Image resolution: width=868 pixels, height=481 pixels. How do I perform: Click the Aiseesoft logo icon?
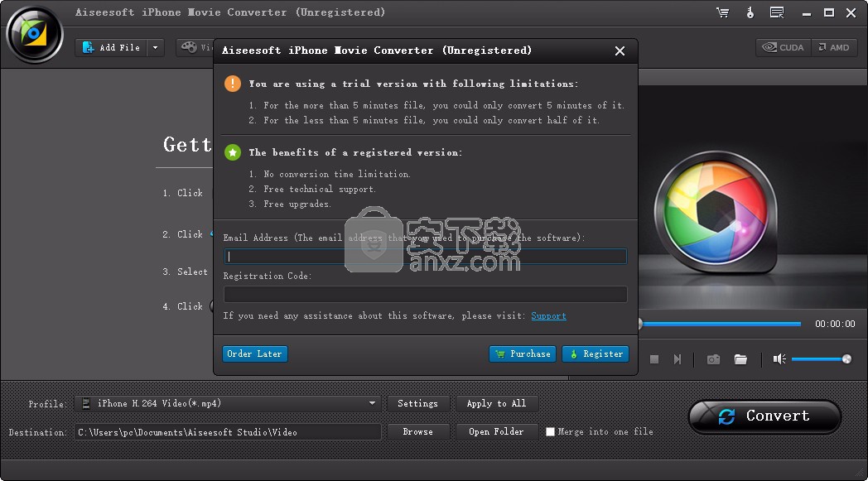34,34
